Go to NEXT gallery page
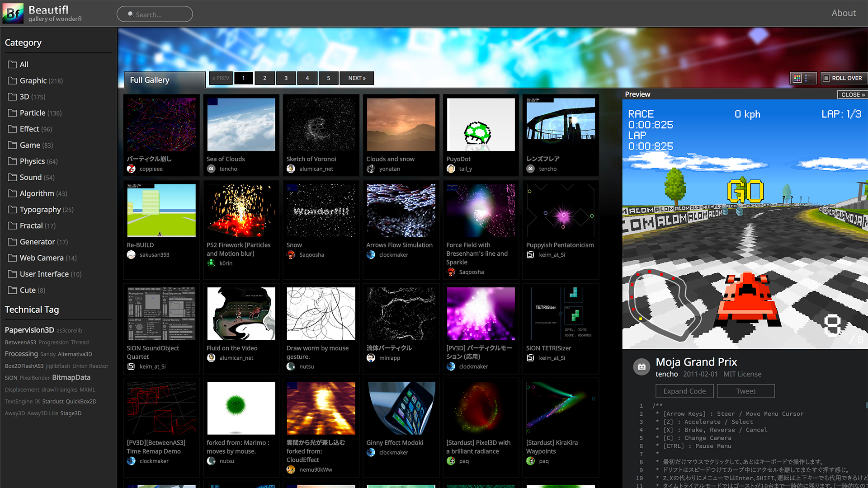868x488 pixels. (357, 78)
